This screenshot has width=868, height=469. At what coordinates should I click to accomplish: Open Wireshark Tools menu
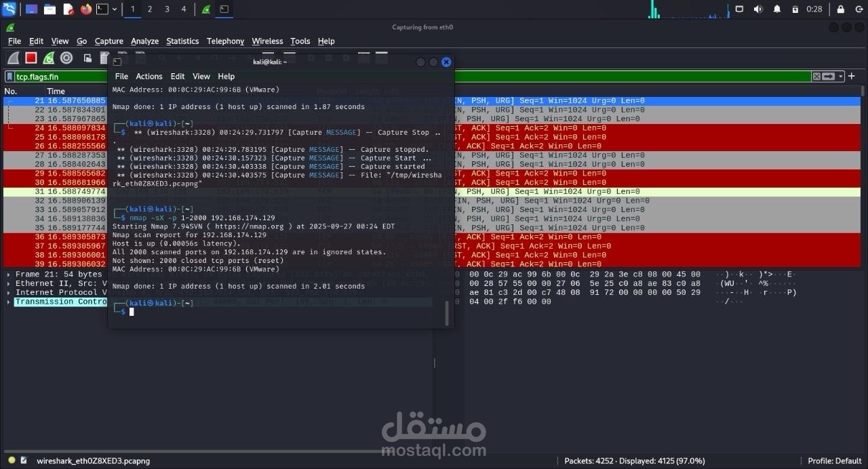click(300, 41)
